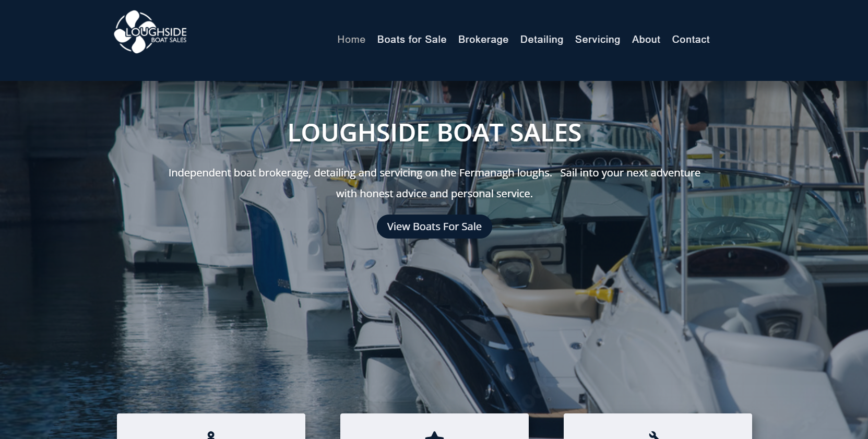Open the Contact page link

click(691, 39)
